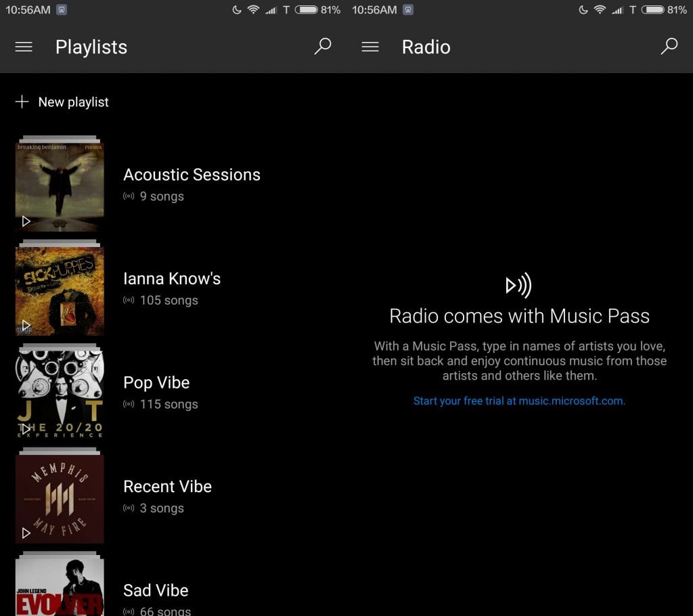Click the Radio page title
The width and height of the screenshot is (693, 616).
click(x=426, y=47)
